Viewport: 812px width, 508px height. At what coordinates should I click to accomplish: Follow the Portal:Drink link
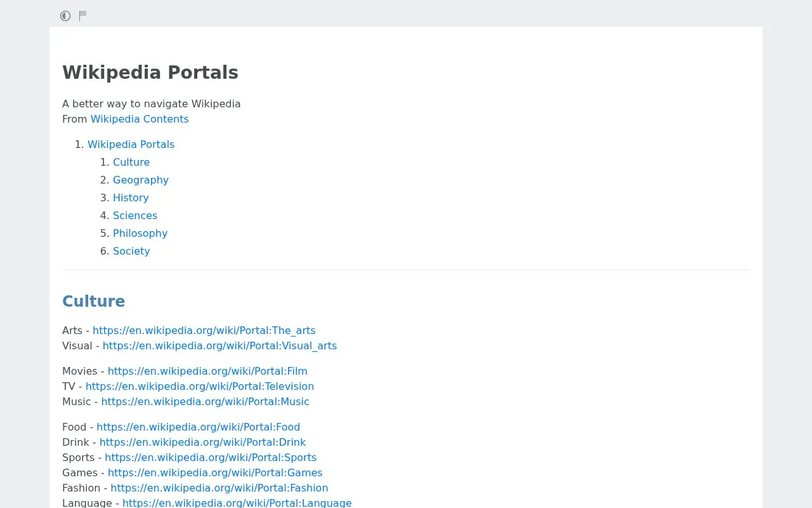click(202, 442)
